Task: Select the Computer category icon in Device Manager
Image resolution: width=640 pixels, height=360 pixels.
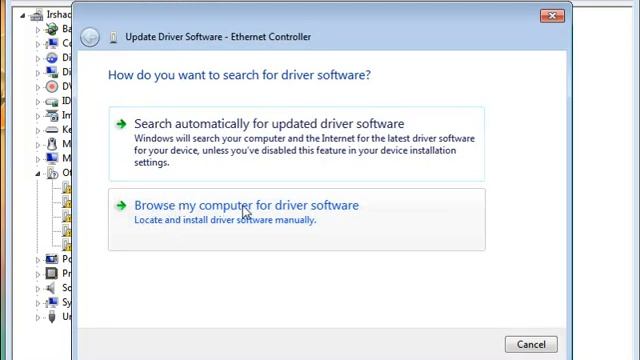Action: [x=52, y=43]
